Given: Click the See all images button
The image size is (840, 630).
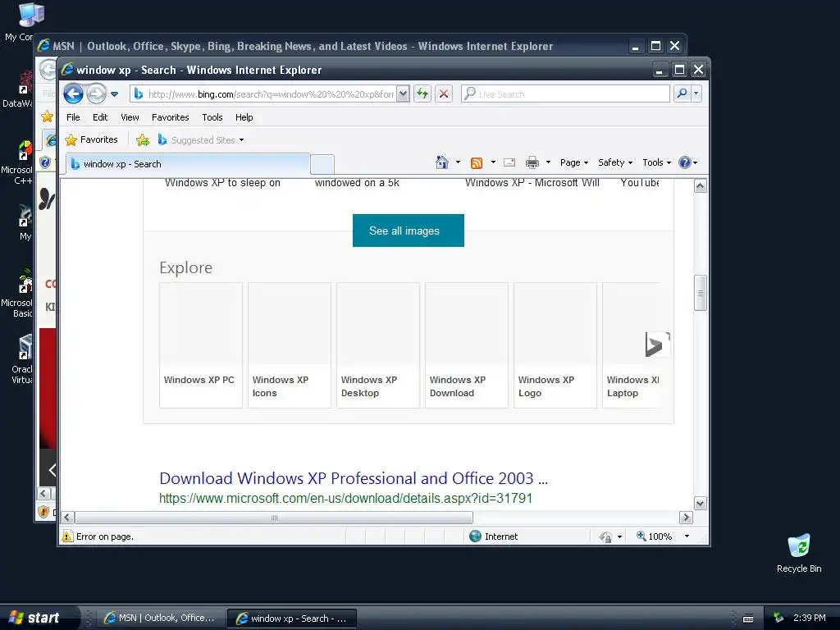Looking at the screenshot, I should [x=409, y=231].
